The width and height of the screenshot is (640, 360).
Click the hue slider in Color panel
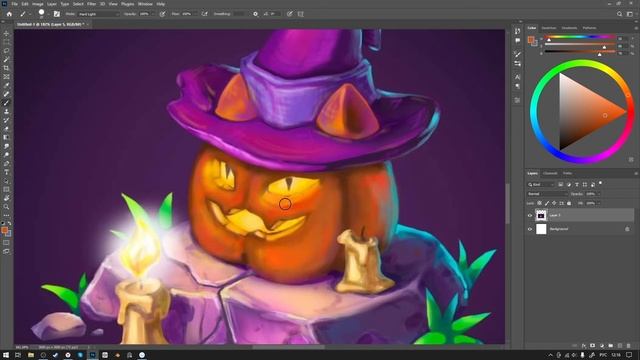[580, 37]
